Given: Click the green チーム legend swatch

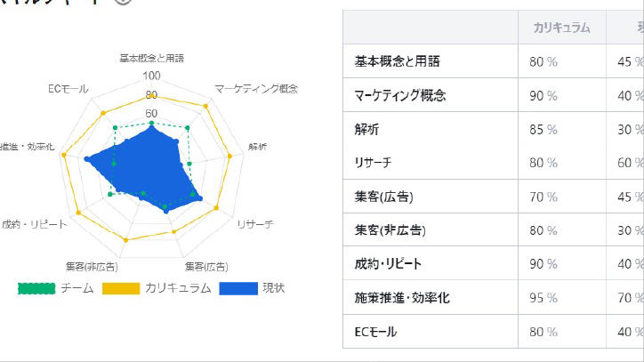Looking at the screenshot, I should [36, 288].
